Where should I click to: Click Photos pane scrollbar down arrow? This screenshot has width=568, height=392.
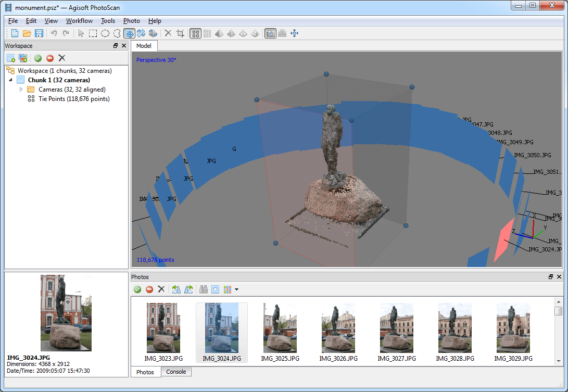558,361
